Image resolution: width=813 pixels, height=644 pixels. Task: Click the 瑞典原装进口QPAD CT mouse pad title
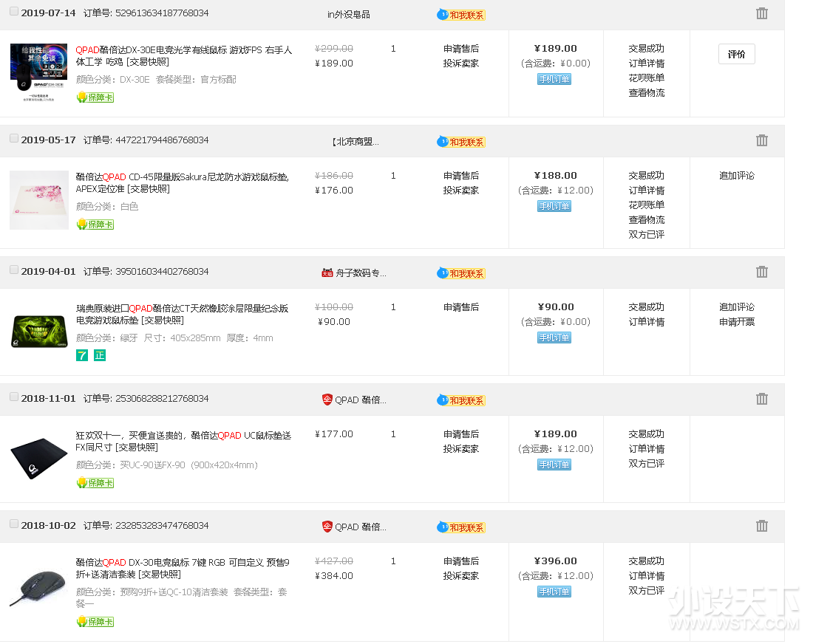tap(182, 315)
